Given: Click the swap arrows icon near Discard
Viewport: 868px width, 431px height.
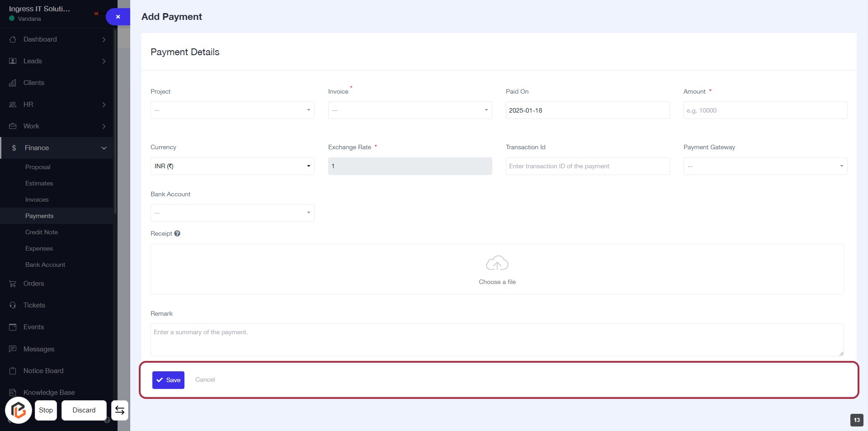Looking at the screenshot, I should pyautogui.click(x=120, y=410).
